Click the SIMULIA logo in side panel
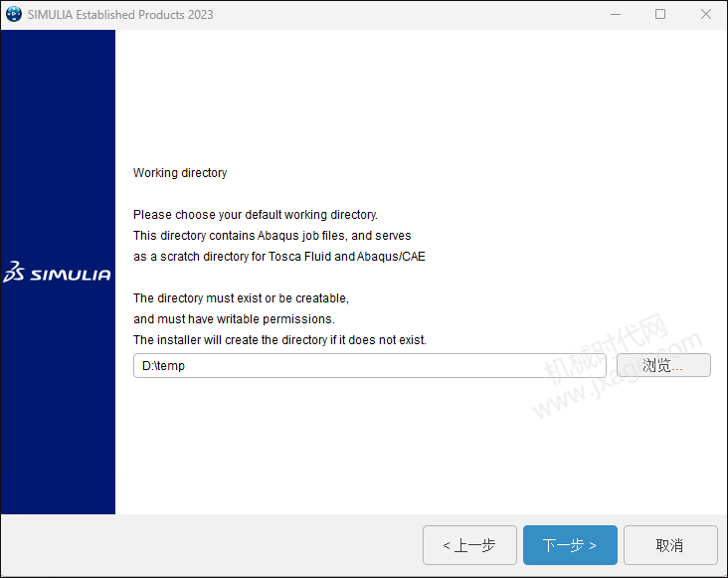 [57, 272]
